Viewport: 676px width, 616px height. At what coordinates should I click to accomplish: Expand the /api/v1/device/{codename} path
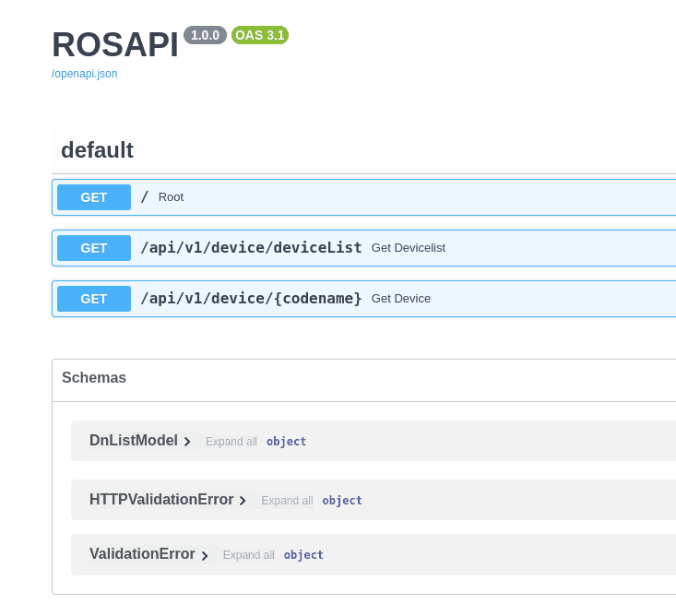[x=251, y=299]
